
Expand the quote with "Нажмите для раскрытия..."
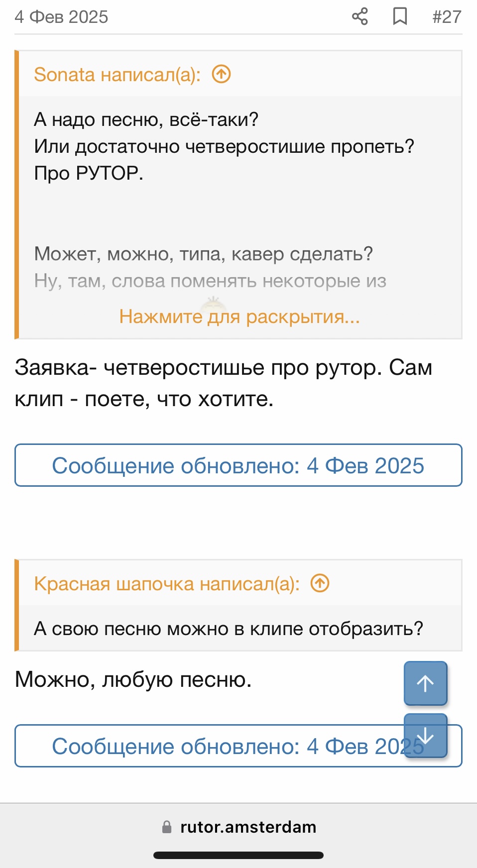239,317
